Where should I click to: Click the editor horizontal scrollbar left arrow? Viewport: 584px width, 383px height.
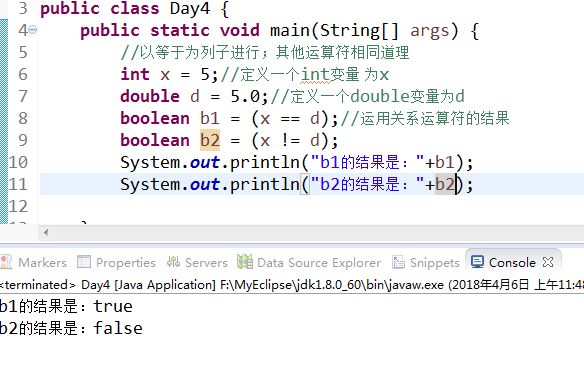(x=46, y=233)
